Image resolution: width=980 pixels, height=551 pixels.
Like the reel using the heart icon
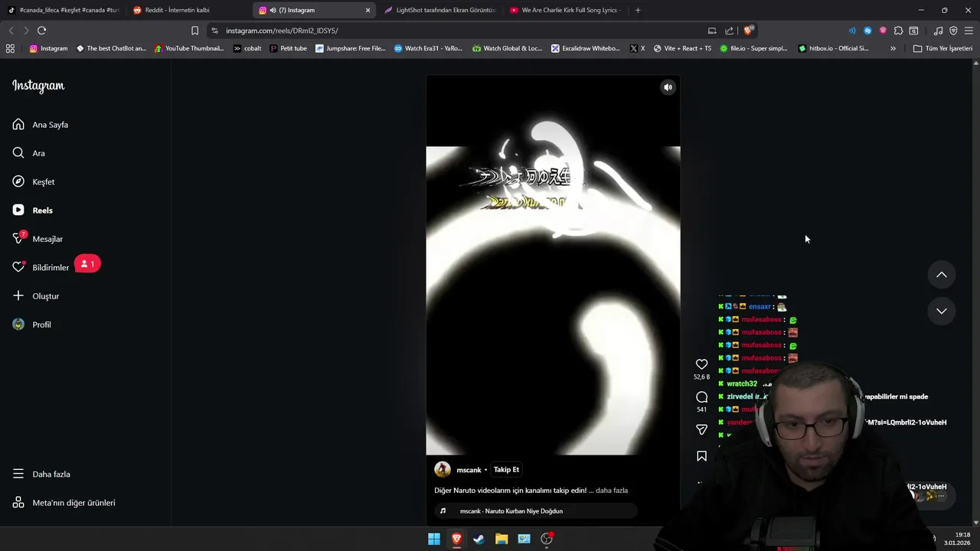click(x=701, y=364)
